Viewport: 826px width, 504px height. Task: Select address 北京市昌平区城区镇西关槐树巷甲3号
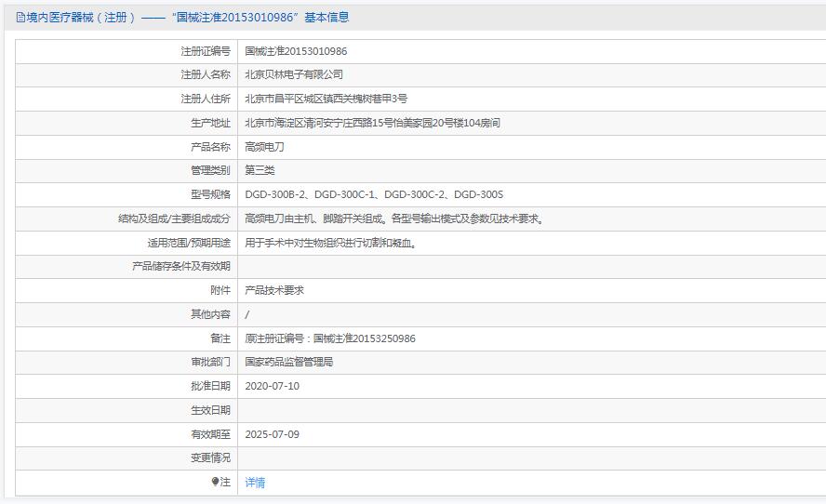[326, 99]
